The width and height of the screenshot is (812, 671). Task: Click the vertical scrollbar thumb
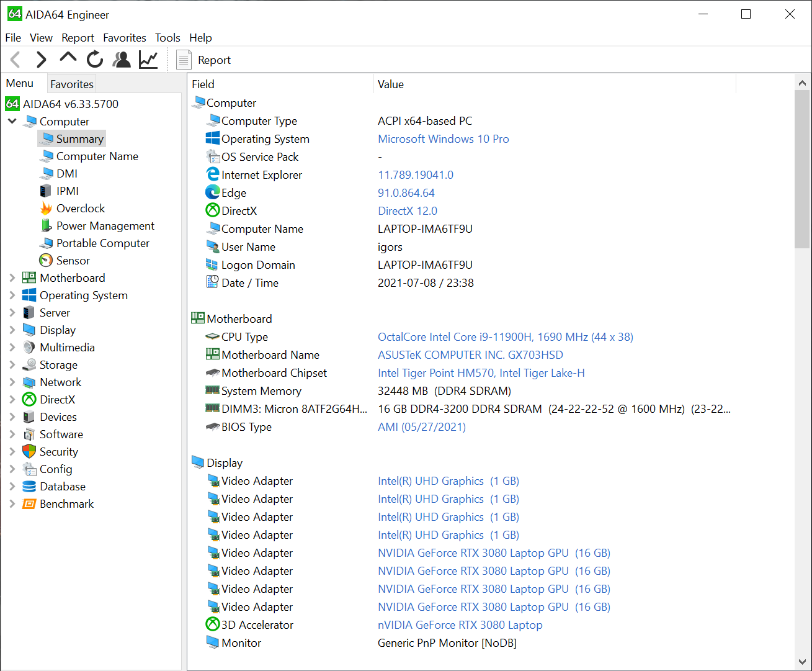pos(802,169)
